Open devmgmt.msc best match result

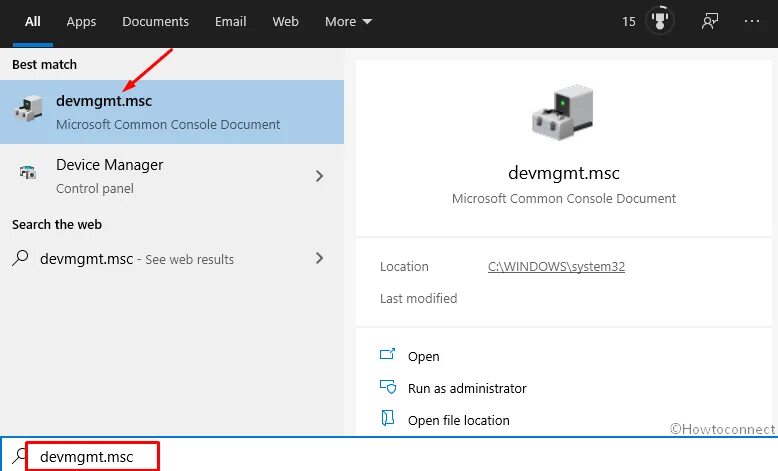click(x=172, y=112)
